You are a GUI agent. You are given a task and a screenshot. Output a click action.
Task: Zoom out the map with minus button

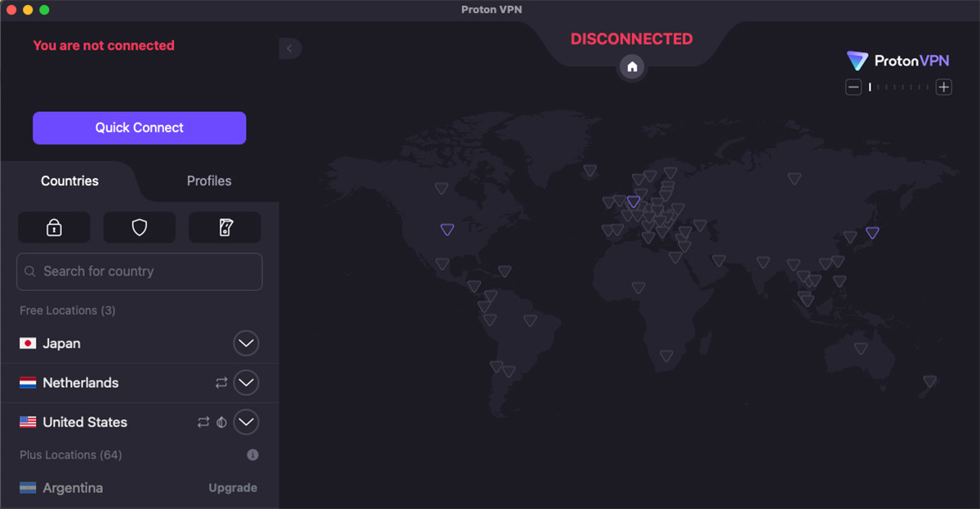[x=853, y=87]
